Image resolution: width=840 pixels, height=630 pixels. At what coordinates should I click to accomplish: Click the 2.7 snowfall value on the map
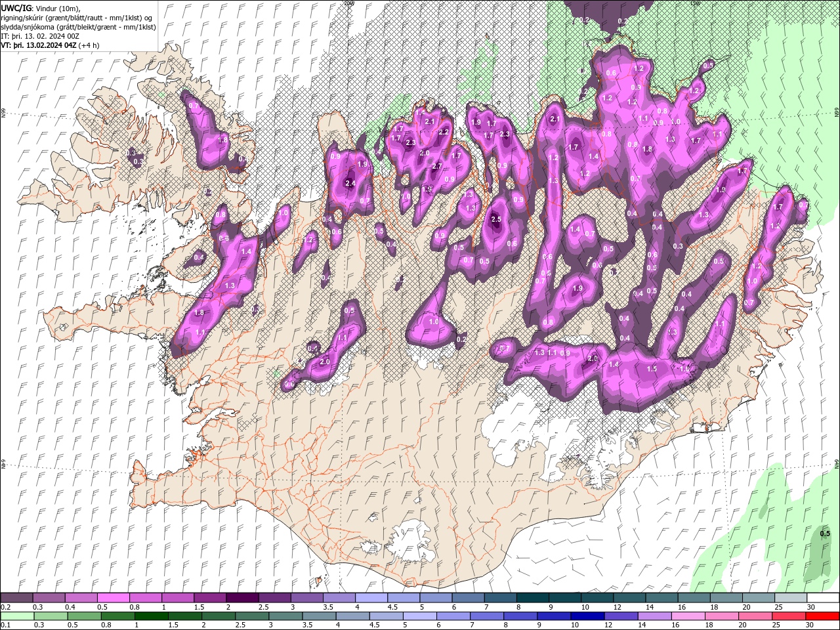437,166
